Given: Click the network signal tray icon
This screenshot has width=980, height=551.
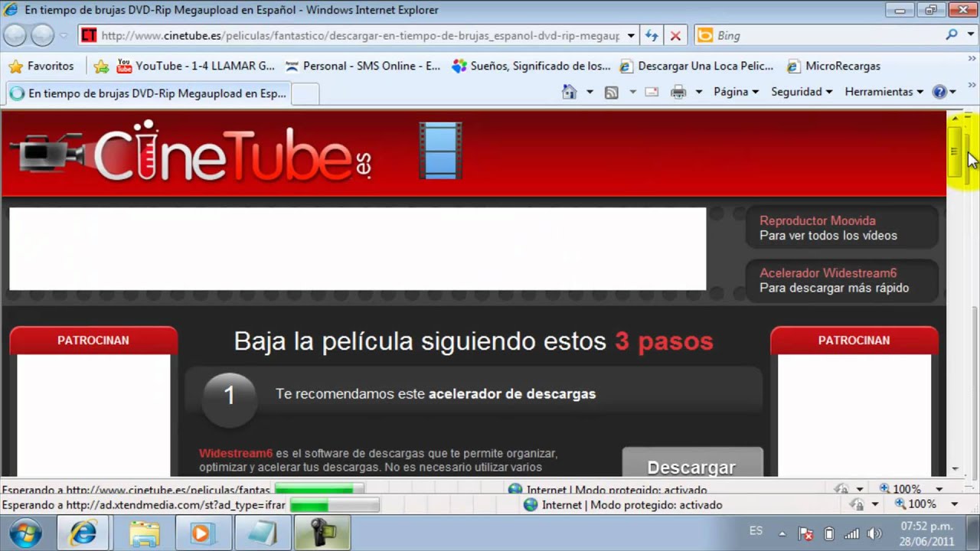Looking at the screenshot, I should pyautogui.click(x=851, y=533).
